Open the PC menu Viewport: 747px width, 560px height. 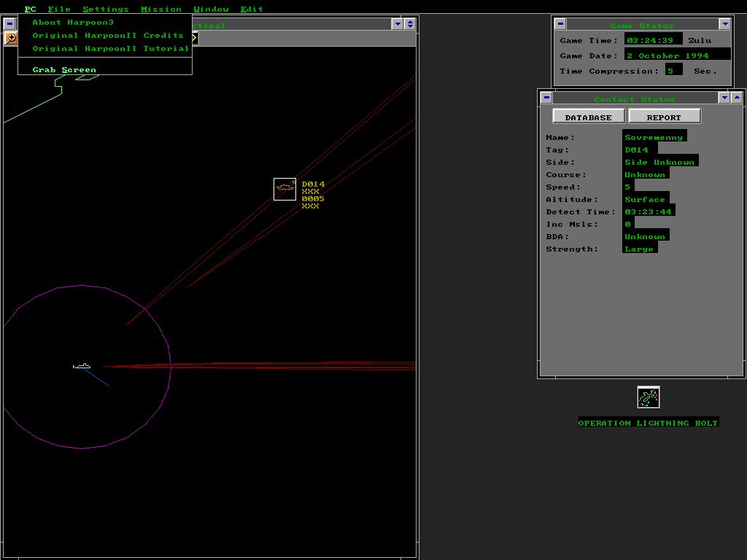(x=30, y=9)
